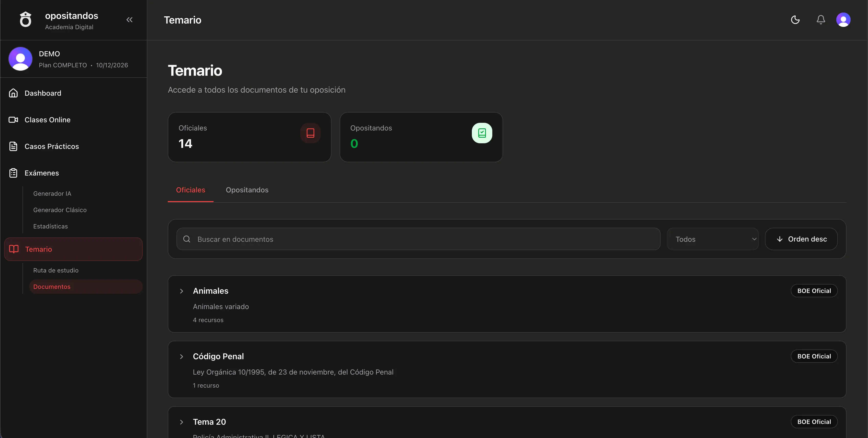
Task: Toggle sorting with the Orden desc button
Action: coord(801,239)
